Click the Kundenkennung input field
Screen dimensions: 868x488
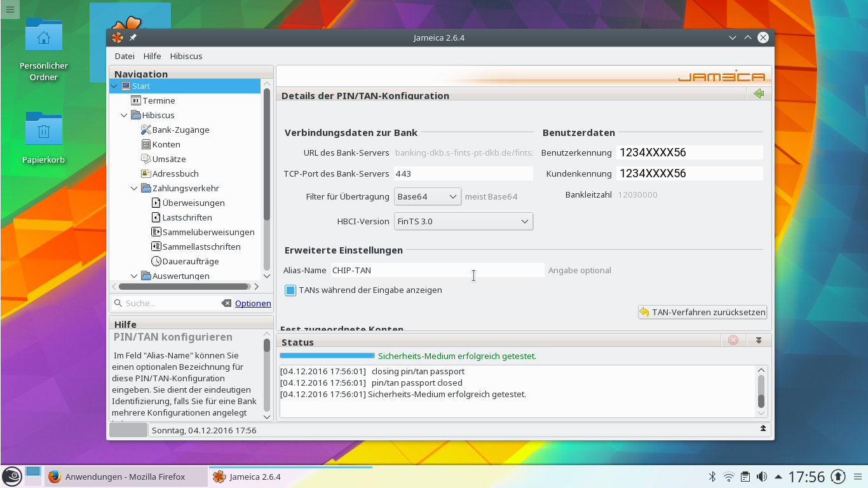[689, 173]
